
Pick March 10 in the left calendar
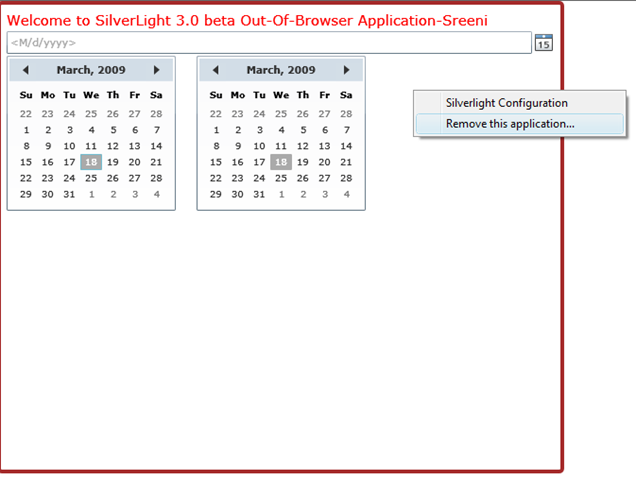(69, 146)
